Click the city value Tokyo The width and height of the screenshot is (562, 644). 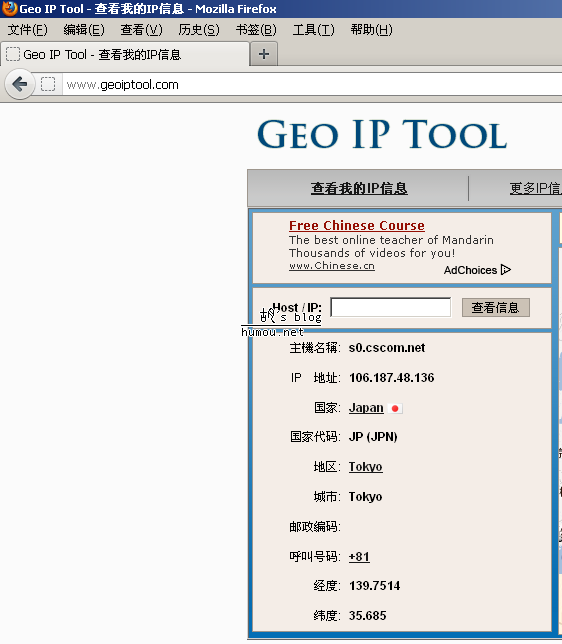pyautogui.click(x=365, y=497)
